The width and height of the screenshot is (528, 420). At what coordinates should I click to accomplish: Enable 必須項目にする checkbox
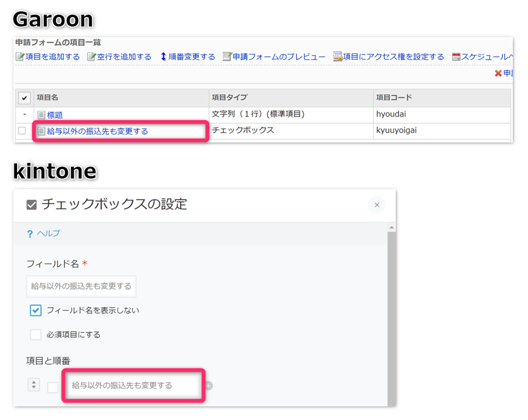(x=36, y=334)
